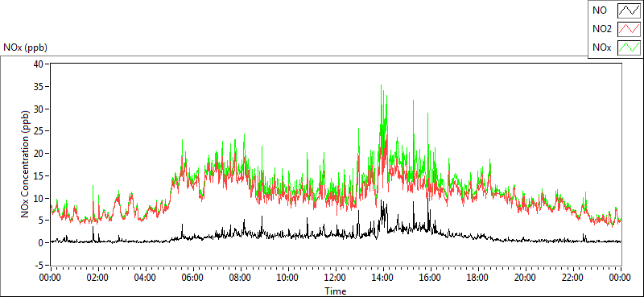Click the 22:00 time tick label

tap(573, 278)
